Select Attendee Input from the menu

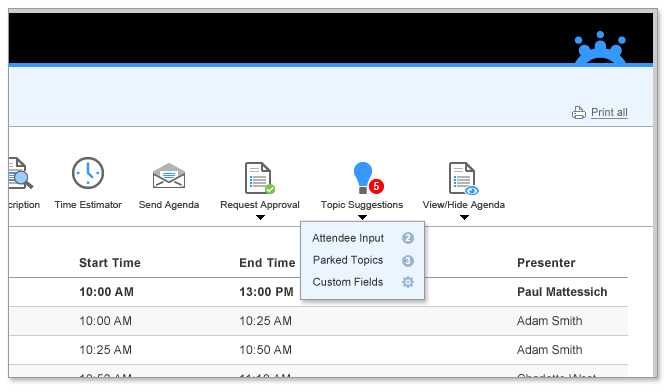click(348, 238)
